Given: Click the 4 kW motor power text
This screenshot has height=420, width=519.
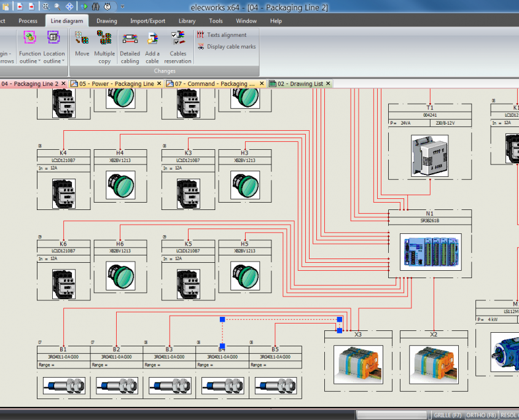Looking at the screenshot, I should [493, 320].
